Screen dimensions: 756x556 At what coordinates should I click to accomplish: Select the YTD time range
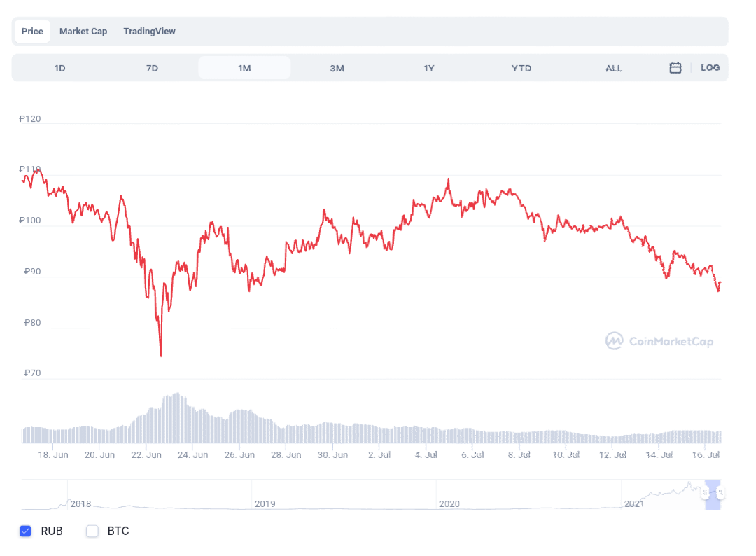coord(521,67)
